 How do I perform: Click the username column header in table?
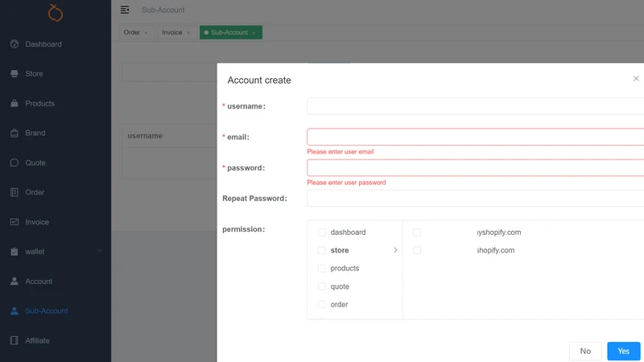coord(145,136)
